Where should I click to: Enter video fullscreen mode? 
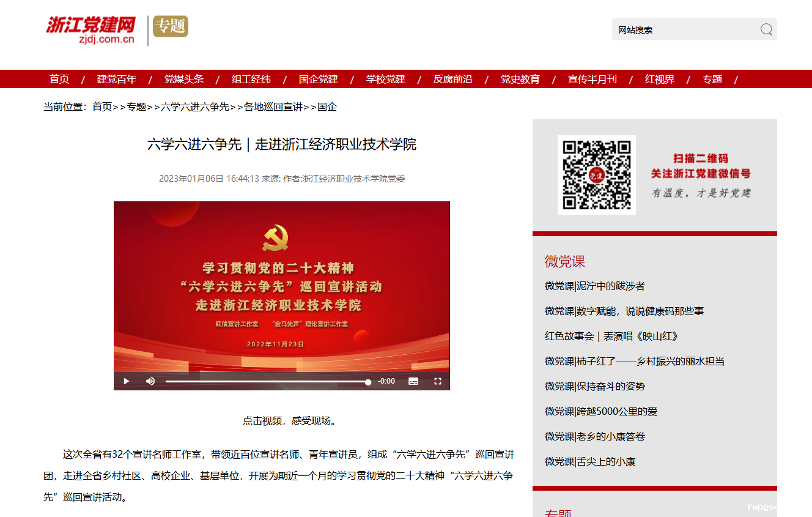[438, 381]
